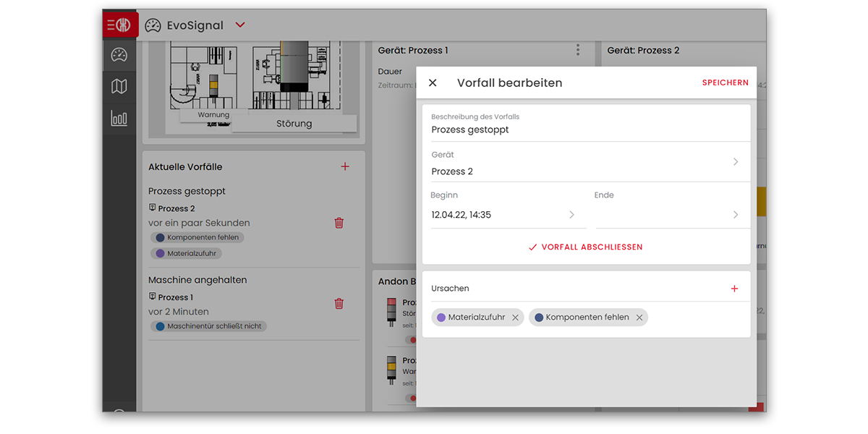Delete the Prozess gestoppt incident
Image resolution: width=868 pixels, height=434 pixels.
[x=339, y=223]
